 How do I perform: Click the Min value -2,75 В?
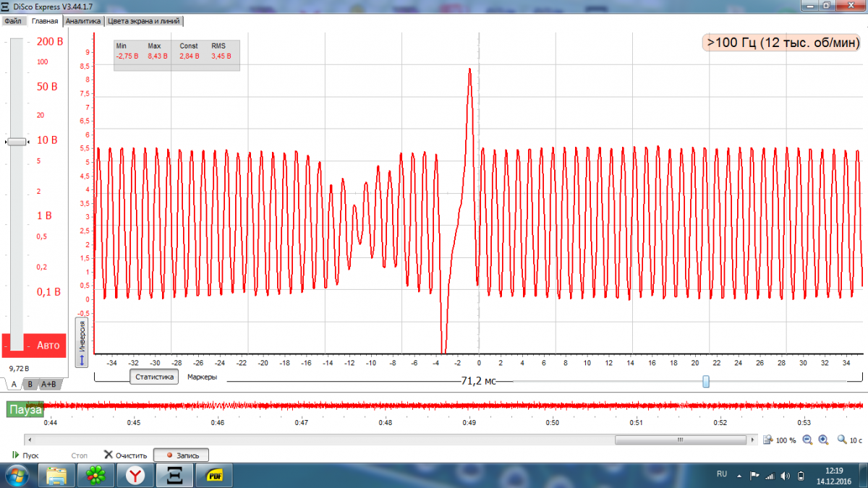tap(127, 56)
